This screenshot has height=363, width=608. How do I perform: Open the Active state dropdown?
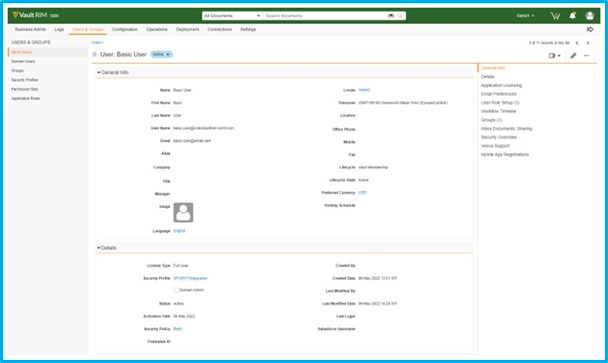[x=161, y=54]
